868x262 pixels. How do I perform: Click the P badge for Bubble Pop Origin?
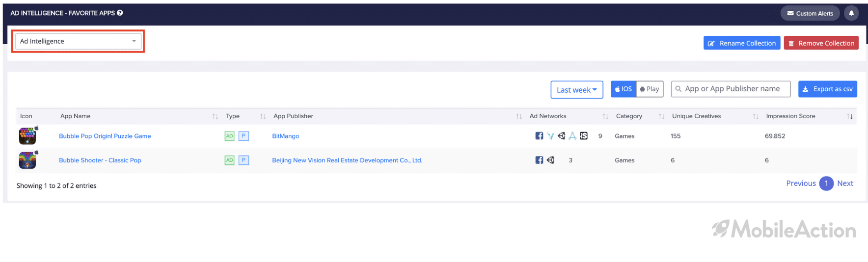pyautogui.click(x=244, y=136)
